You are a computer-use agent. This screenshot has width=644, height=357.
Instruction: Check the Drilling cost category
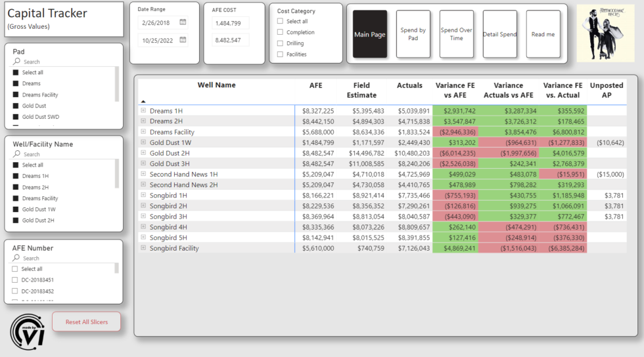click(x=281, y=43)
